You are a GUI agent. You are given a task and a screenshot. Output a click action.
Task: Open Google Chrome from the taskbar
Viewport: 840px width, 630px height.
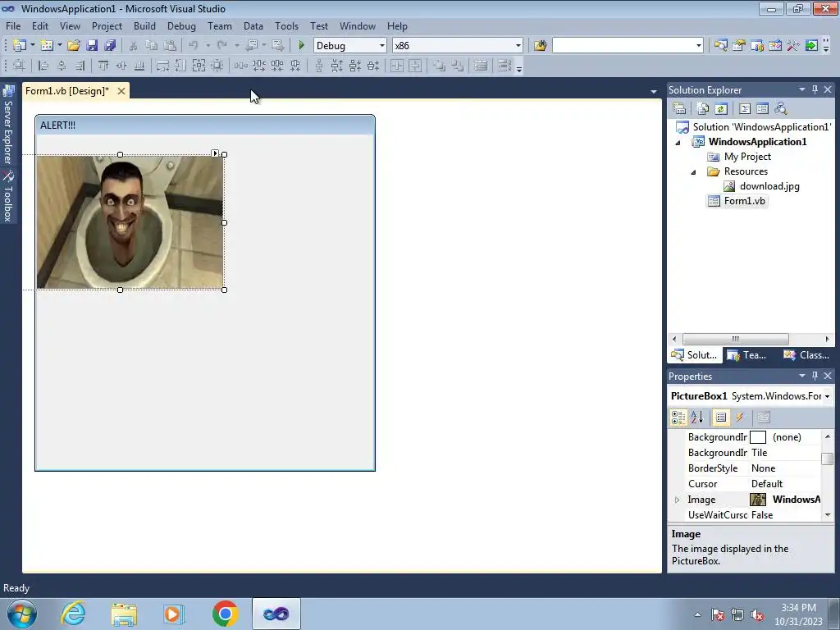point(225,614)
